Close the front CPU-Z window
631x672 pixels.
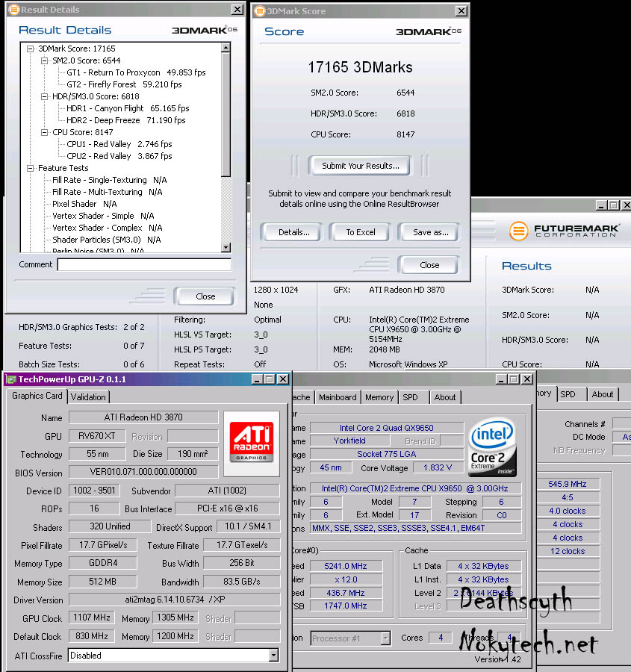pos(527,379)
